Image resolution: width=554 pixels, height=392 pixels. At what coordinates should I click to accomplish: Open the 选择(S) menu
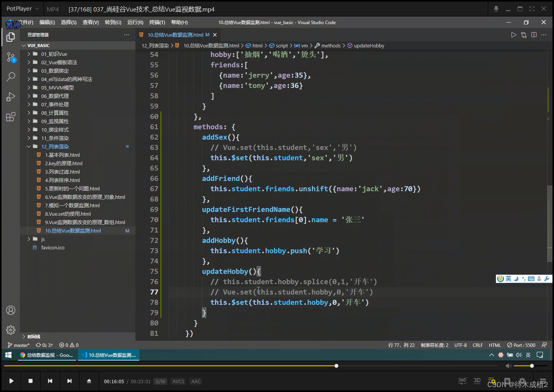69,22
